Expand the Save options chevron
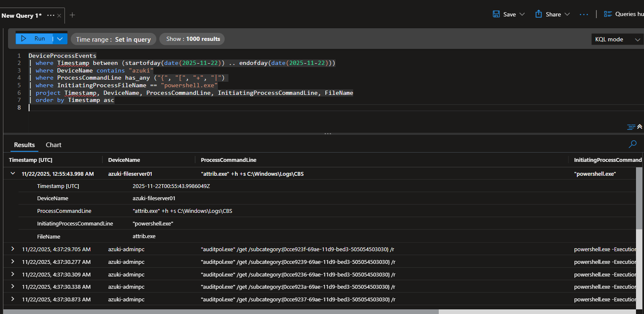The image size is (644, 314). coord(522,14)
